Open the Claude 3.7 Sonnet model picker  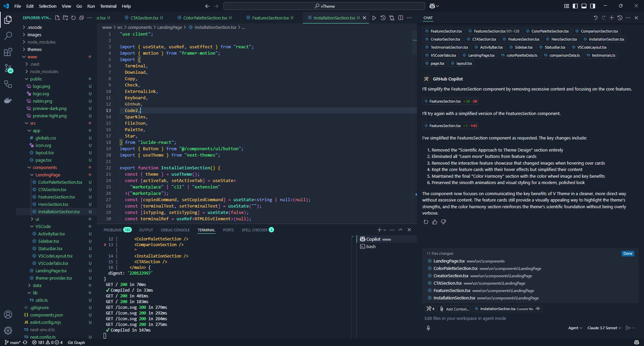(x=603, y=328)
